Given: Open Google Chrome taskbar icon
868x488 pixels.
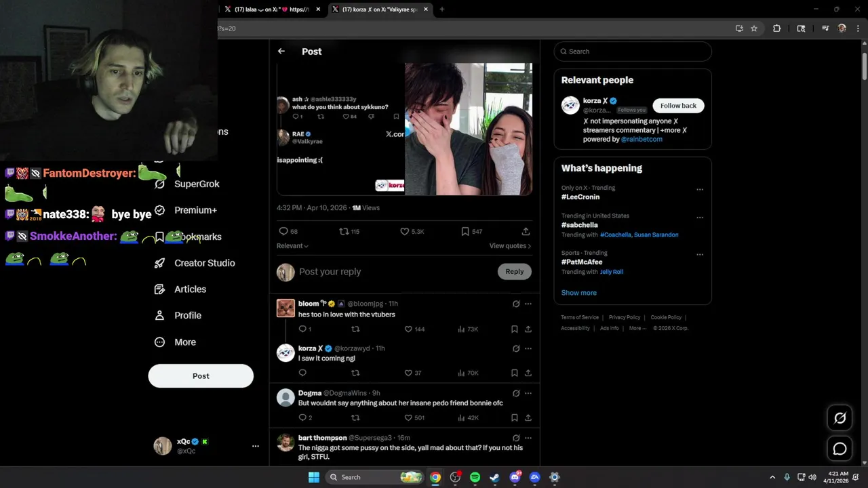Looking at the screenshot, I should pyautogui.click(x=435, y=477).
